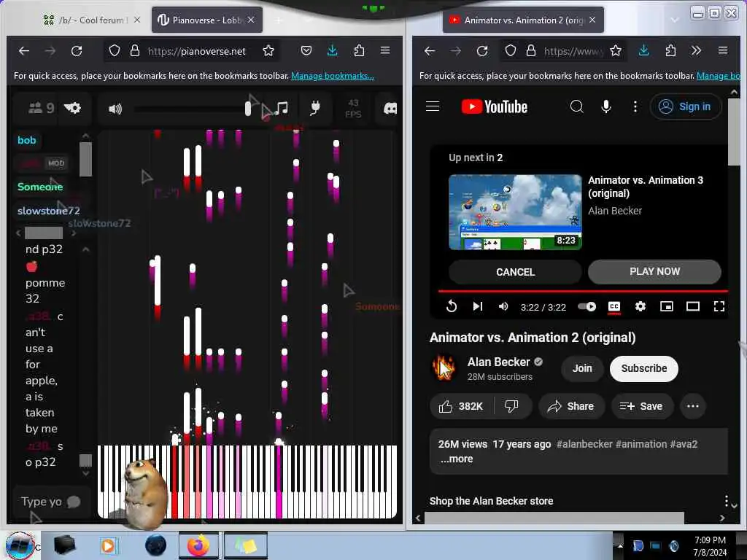The image size is (747, 560).
Task: Enable miniplayer mode
Action: tap(667, 306)
